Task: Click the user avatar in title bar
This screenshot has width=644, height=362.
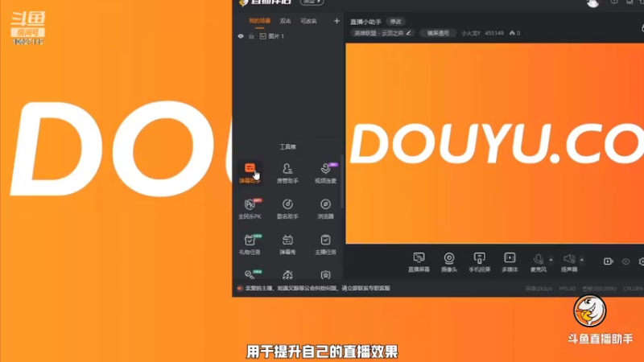Action: (x=592, y=3)
